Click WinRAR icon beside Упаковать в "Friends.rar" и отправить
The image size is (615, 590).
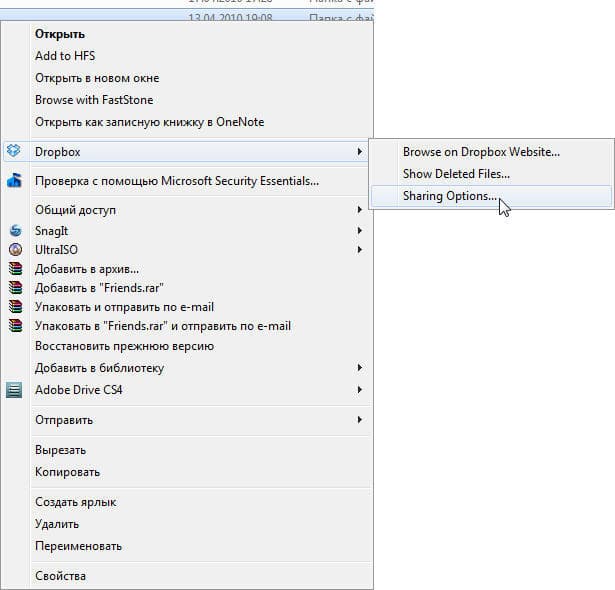point(16,326)
